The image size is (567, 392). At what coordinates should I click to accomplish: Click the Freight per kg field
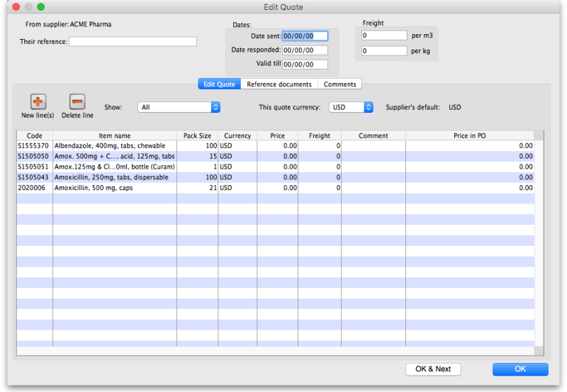(x=383, y=51)
